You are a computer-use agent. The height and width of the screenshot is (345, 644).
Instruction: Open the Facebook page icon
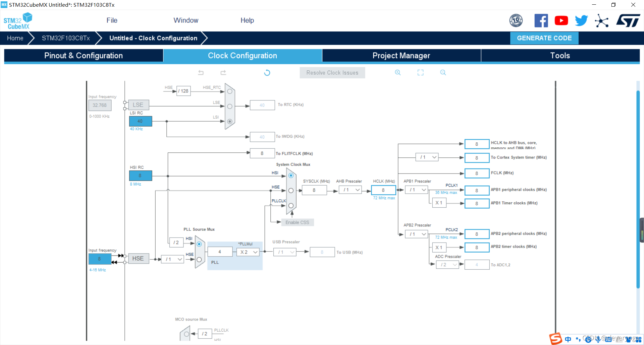[541, 20]
